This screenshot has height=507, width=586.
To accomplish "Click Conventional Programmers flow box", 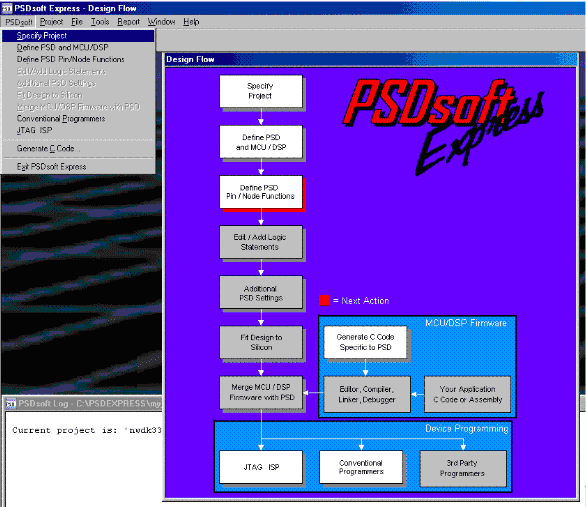I will [361, 467].
